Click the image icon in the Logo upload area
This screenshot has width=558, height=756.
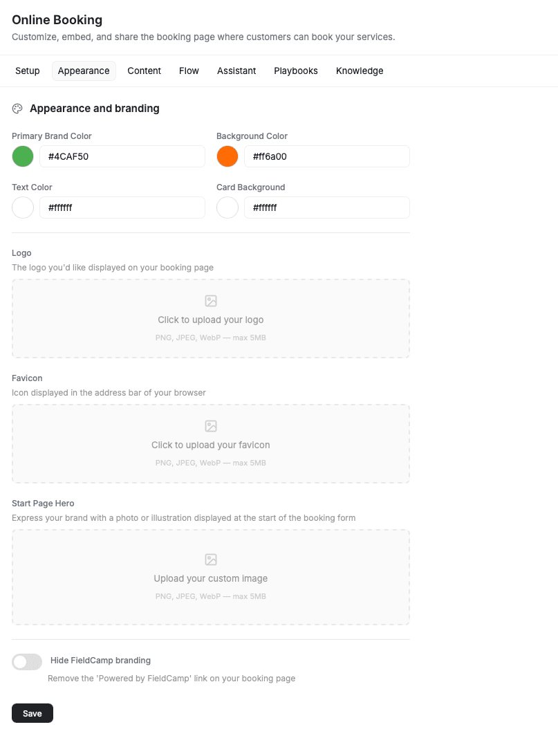[211, 301]
